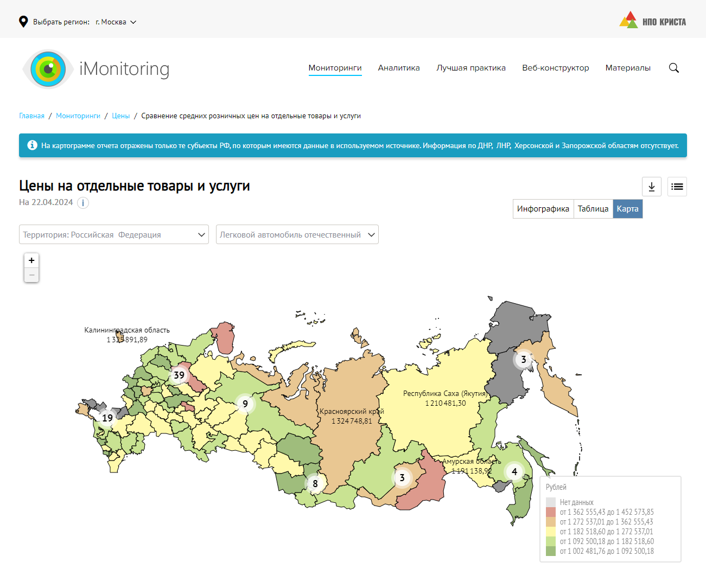Click the iMonitoring eye logo

48,69
